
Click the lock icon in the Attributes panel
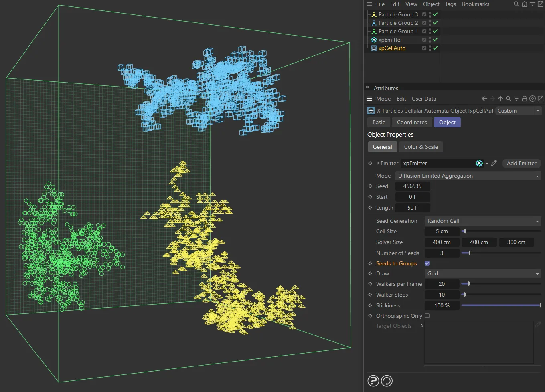tap(525, 98)
